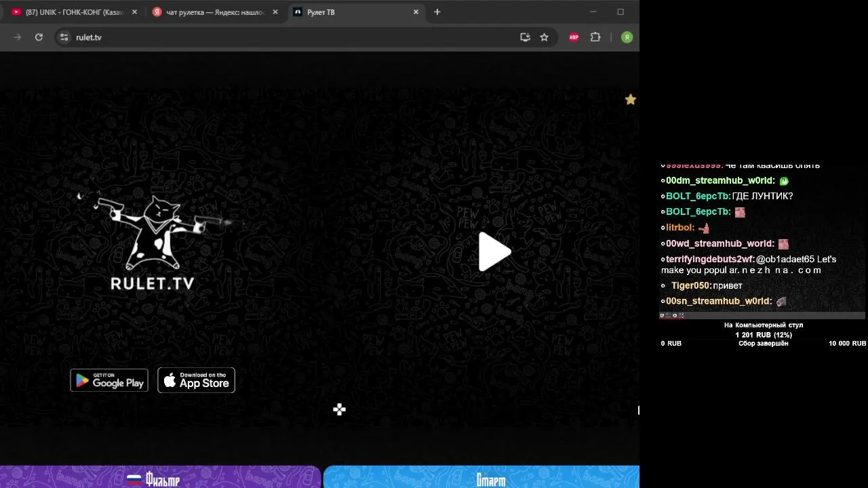
Task: Switch to the чат рулетка Яндекс tab
Action: [216, 12]
